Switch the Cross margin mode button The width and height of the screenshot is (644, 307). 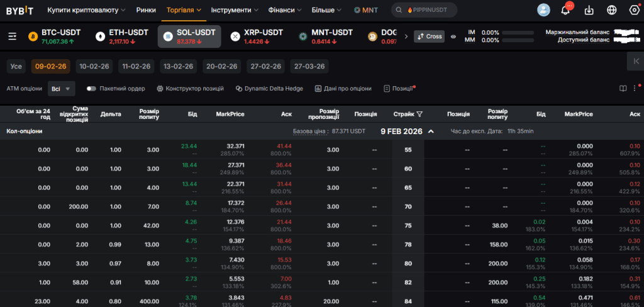[429, 36]
